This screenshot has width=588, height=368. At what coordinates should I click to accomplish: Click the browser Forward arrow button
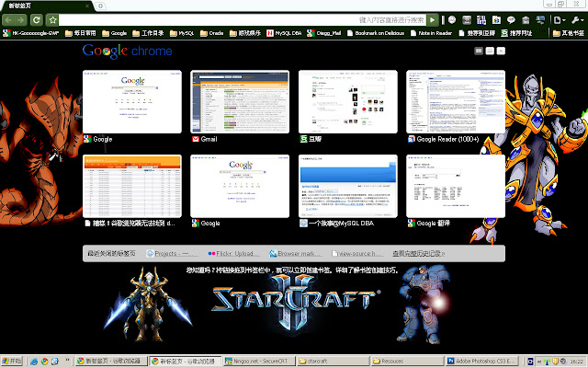coord(21,20)
